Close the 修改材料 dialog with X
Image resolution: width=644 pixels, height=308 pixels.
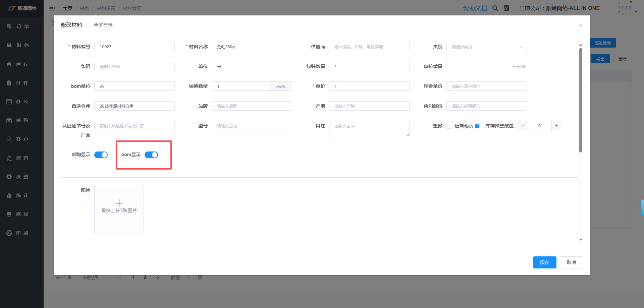[x=580, y=25]
